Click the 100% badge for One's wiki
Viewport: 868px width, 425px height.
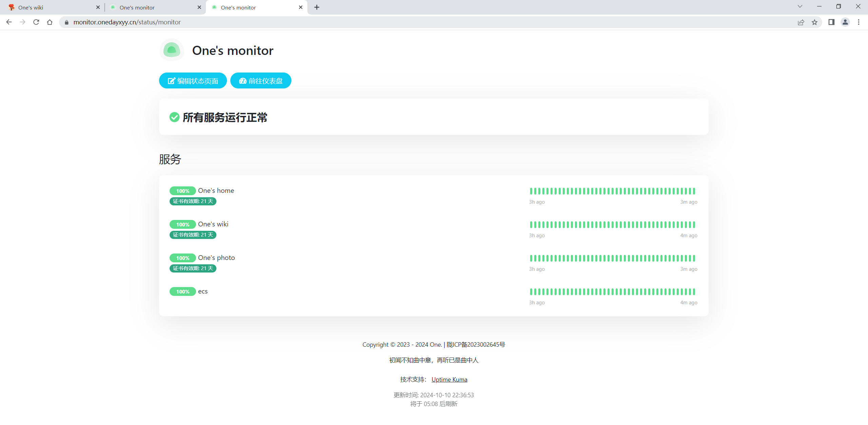(x=182, y=224)
